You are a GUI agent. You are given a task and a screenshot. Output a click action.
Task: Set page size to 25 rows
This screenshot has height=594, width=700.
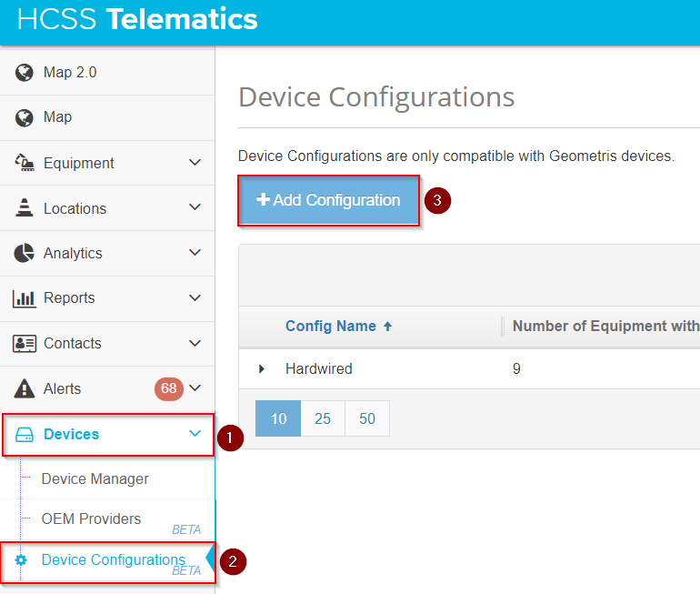point(323,418)
